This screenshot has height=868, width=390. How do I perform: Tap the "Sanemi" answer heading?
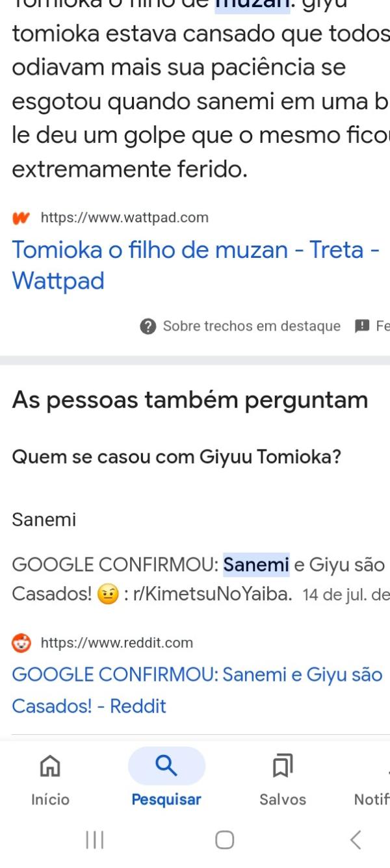(44, 520)
